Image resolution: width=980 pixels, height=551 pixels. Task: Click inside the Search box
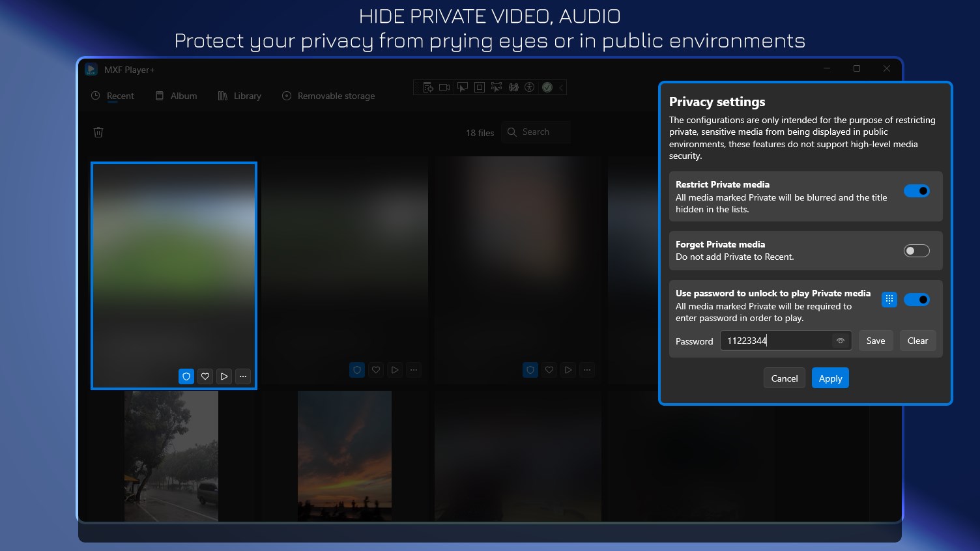[x=536, y=132]
